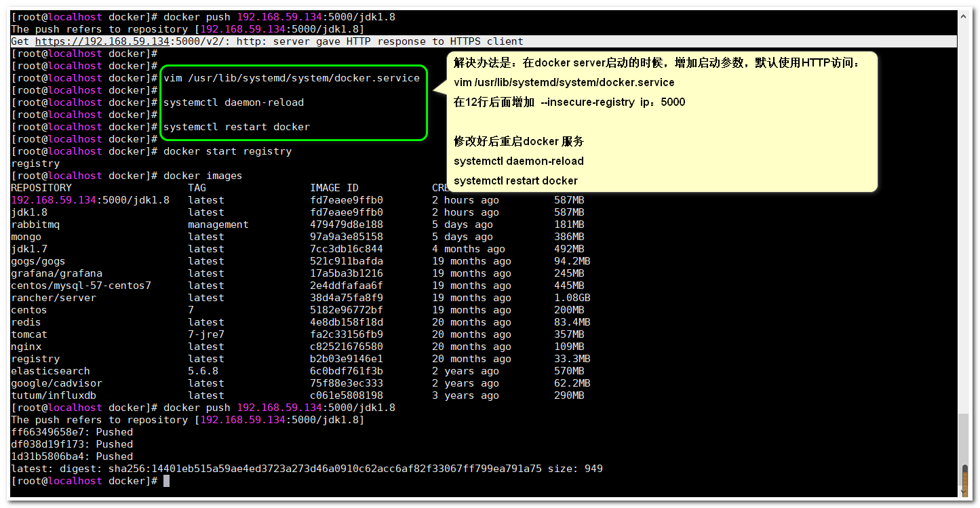Click 'systemctl restart docker' in the terminal
980x508 pixels.
point(237,127)
